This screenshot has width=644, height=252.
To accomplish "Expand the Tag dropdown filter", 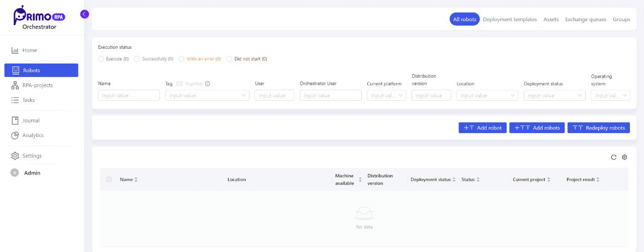I will 207,95.
